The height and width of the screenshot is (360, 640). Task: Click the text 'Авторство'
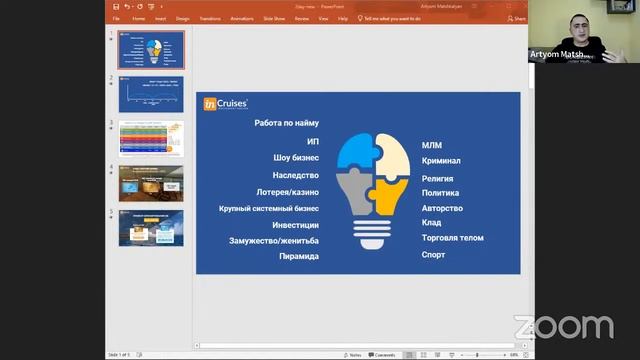pos(442,208)
